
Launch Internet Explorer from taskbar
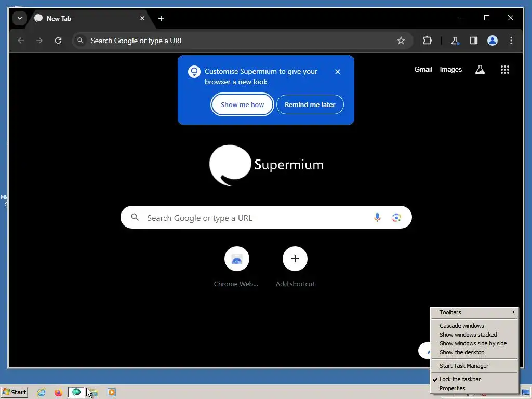pyautogui.click(x=42, y=393)
